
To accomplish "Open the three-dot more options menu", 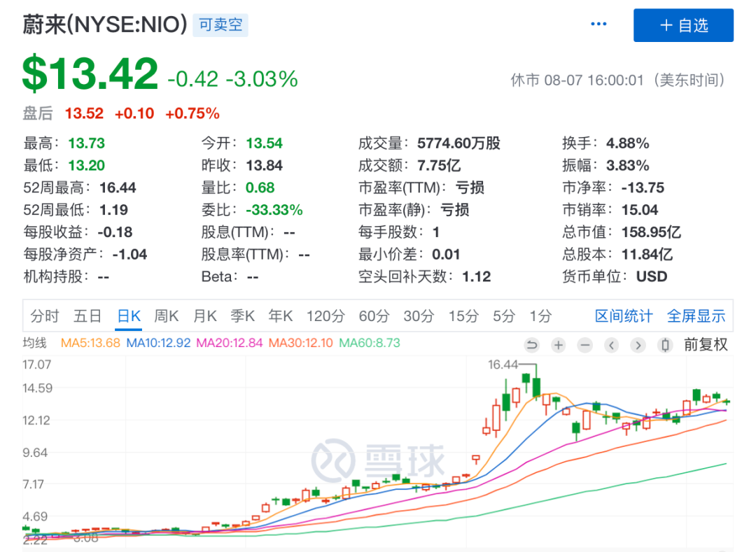I will [x=598, y=24].
